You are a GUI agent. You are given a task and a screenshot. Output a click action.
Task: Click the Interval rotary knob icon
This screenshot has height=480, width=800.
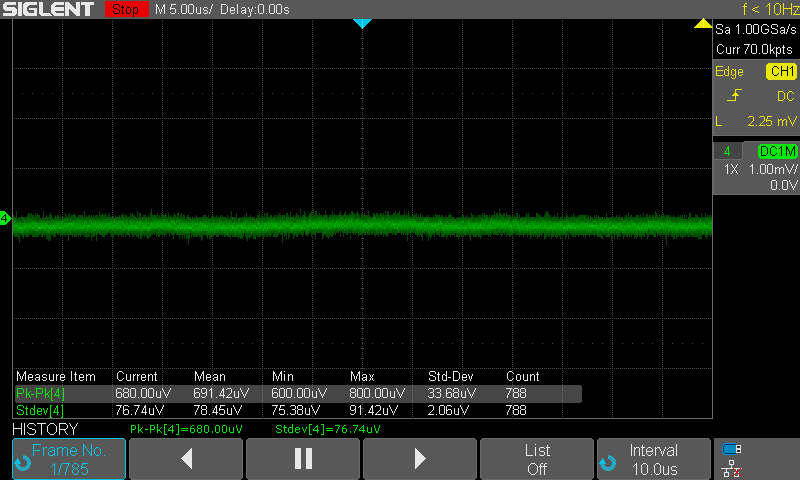[608, 463]
